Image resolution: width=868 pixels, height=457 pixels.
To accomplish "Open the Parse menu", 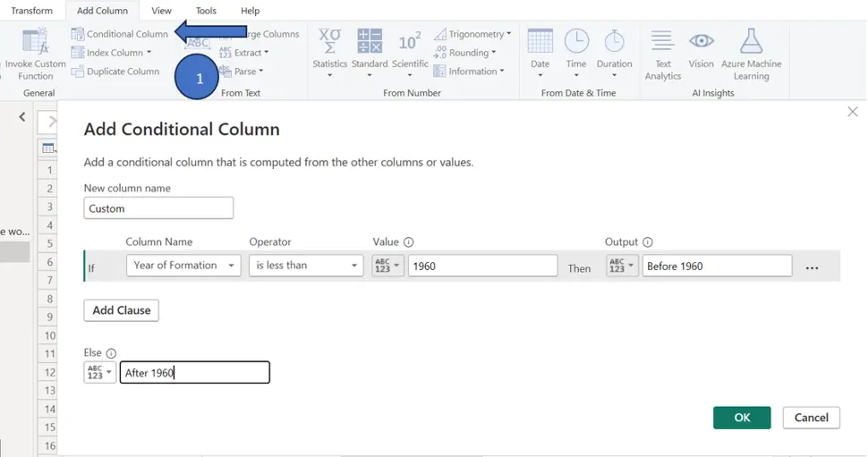I will (x=241, y=72).
